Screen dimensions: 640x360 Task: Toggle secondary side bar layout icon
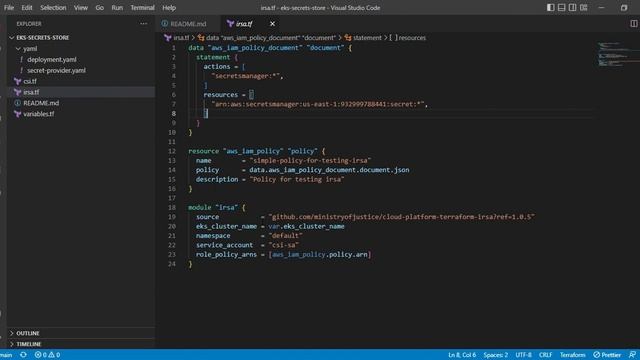click(x=573, y=8)
